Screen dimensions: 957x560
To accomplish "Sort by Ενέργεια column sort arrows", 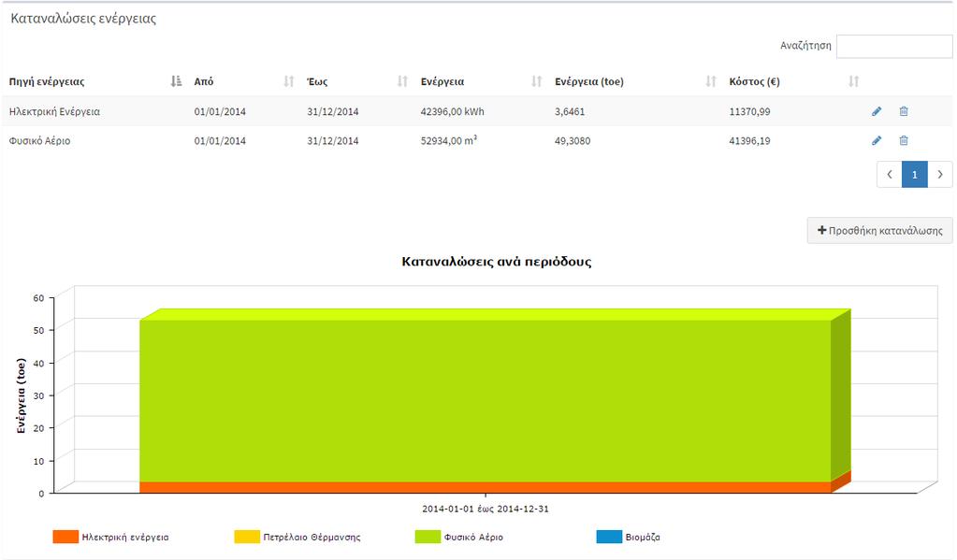I will [x=536, y=81].
